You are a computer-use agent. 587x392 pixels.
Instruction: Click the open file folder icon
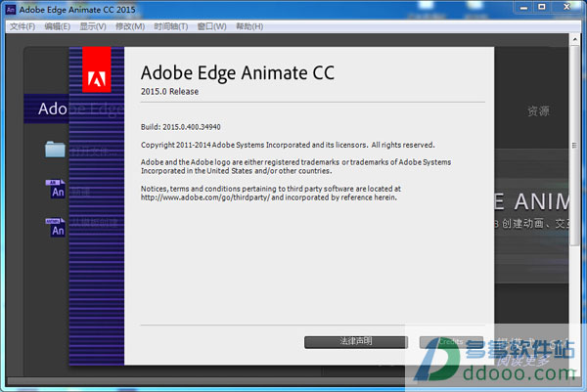(55, 150)
